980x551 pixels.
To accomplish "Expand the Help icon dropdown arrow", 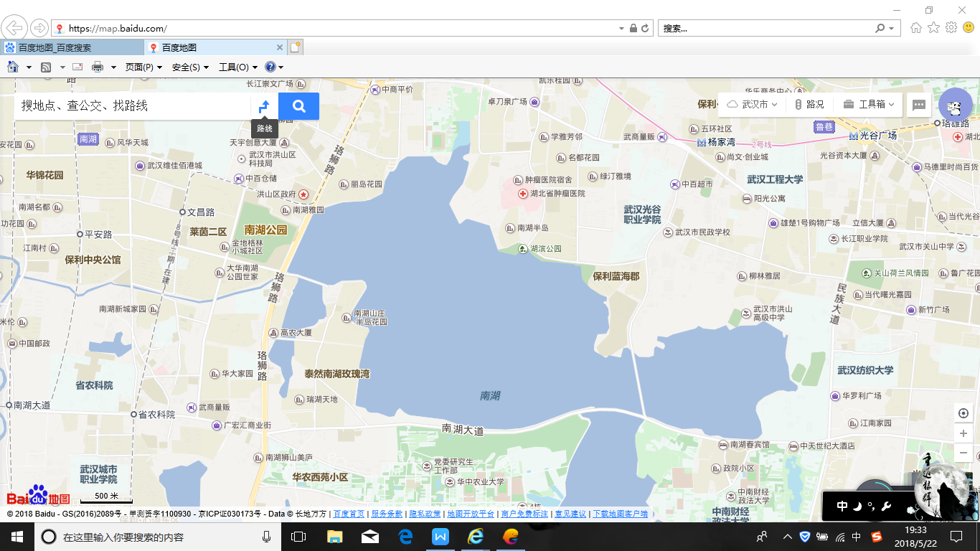I will point(281,67).
